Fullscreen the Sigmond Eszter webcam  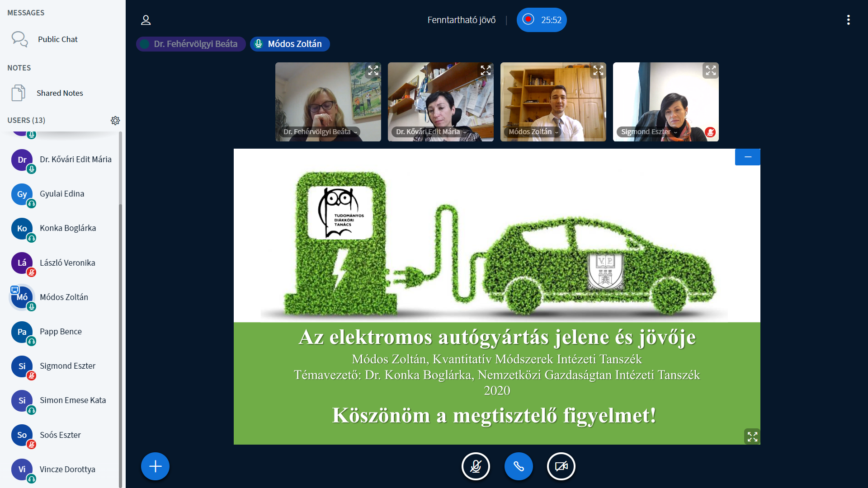[710, 70]
